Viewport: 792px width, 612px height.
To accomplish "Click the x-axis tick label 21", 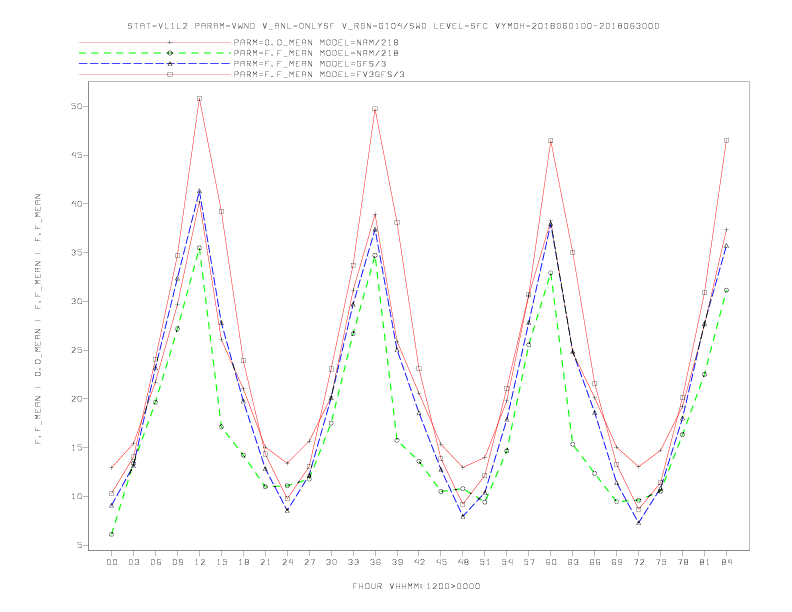I will [x=265, y=562].
